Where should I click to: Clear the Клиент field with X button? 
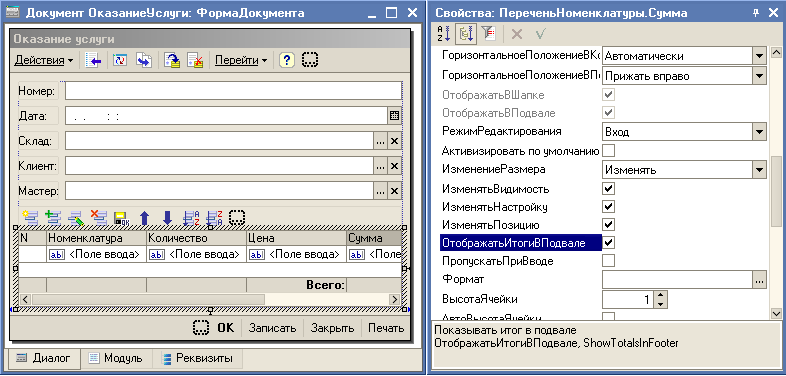point(395,166)
